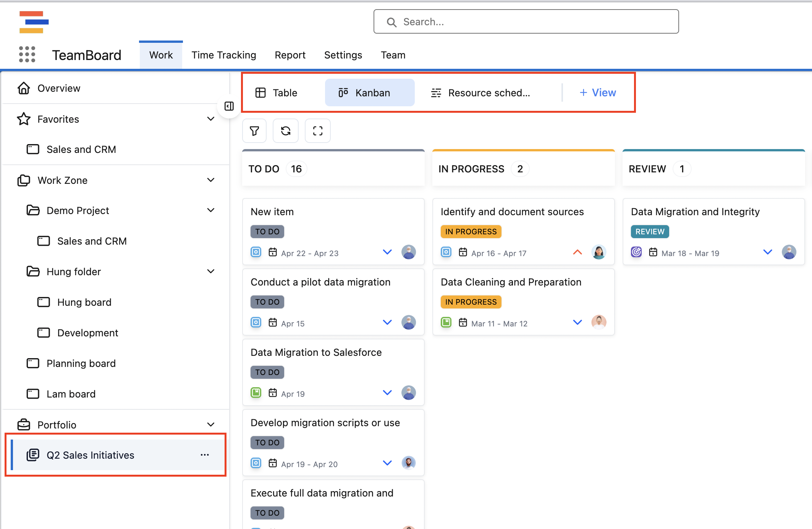Open the Time Tracking menu tab

click(224, 55)
